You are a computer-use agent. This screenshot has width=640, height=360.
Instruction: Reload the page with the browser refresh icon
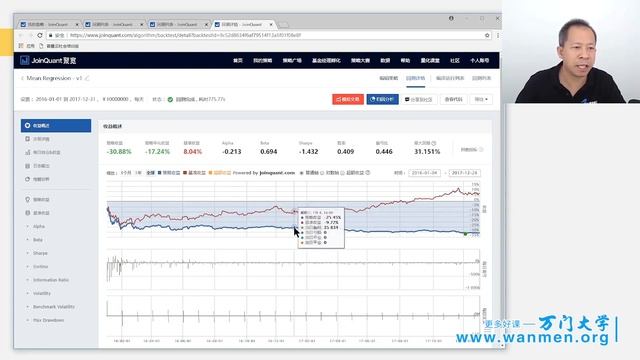coord(40,36)
